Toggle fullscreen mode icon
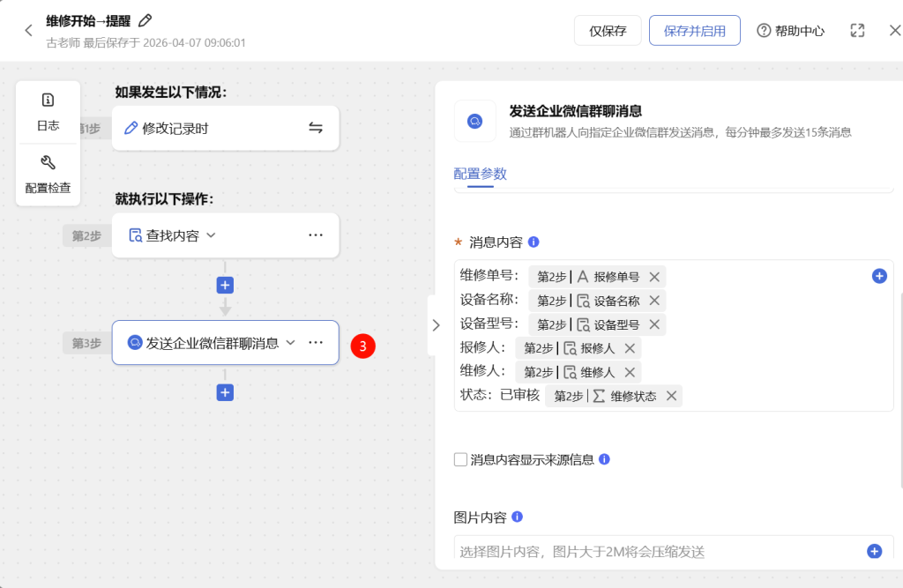The height and width of the screenshot is (588, 903). pos(857,31)
